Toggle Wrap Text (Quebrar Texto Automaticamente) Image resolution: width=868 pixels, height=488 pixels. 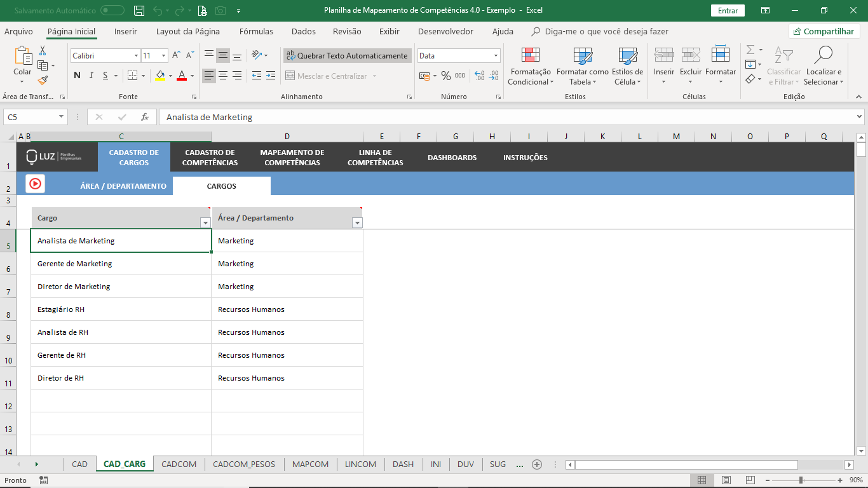347,56
